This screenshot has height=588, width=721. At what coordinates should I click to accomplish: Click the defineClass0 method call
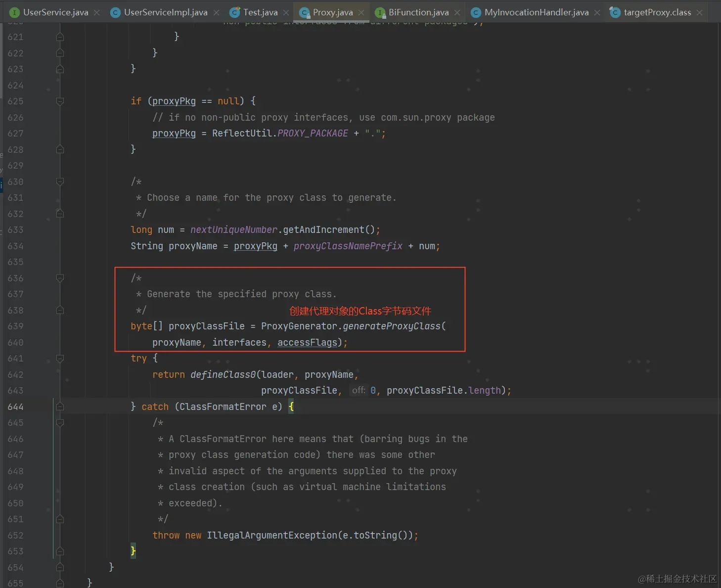223,375
